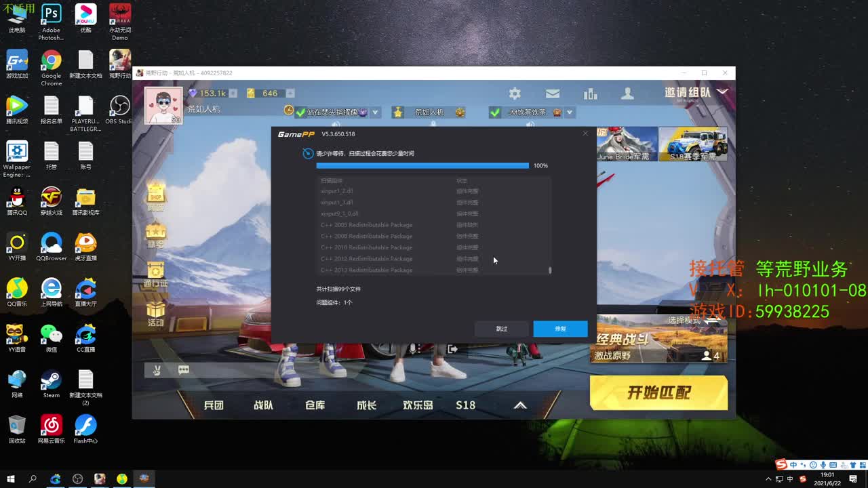Image resolution: width=868 pixels, height=488 pixels.
Task: Close the GamePP scan dialog
Action: coord(585,134)
